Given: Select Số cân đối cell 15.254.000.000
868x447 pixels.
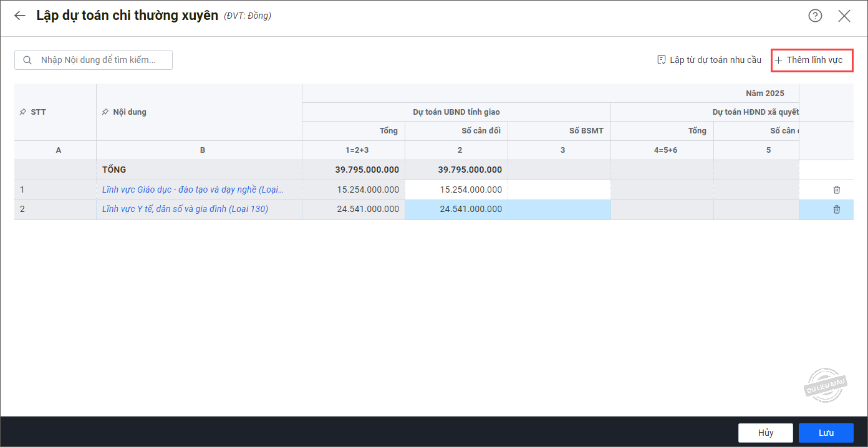Looking at the screenshot, I should pyautogui.click(x=456, y=190).
